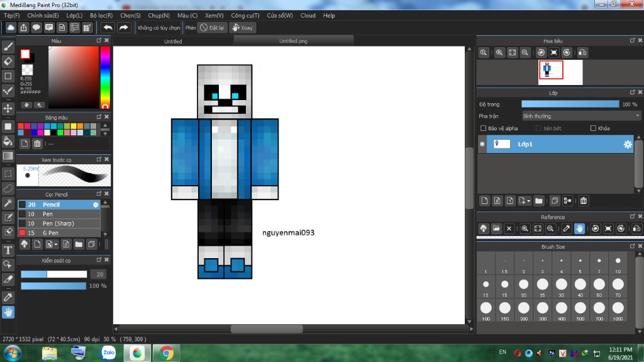Screen dimensions: 644x362
Task: Click the down arrow under the brush list scrollbar
Action: pyautogui.click(x=105, y=234)
